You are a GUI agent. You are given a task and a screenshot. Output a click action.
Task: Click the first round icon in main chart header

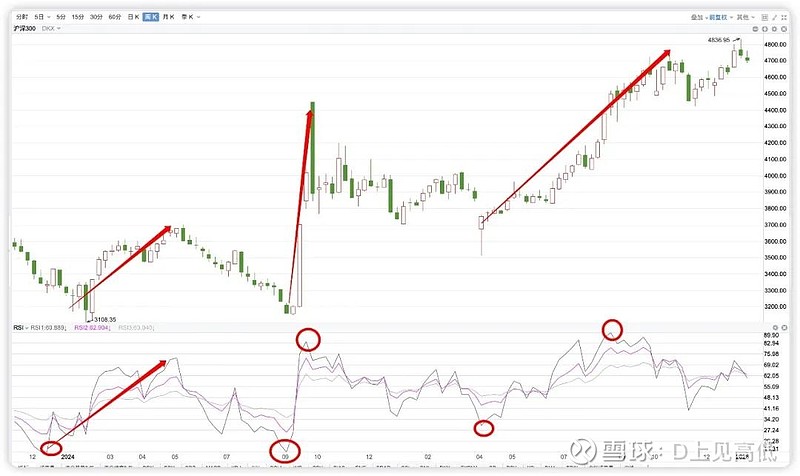(x=756, y=29)
